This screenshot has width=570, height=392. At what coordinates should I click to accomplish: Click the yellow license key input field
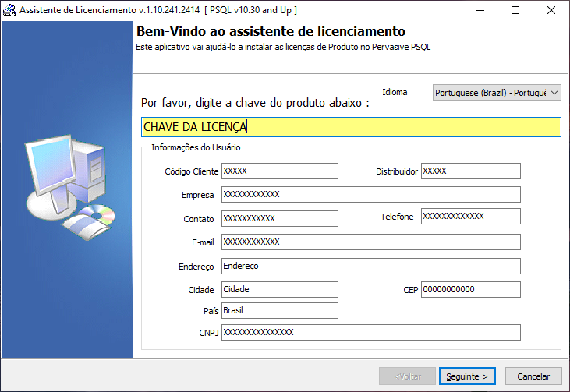[x=351, y=127]
